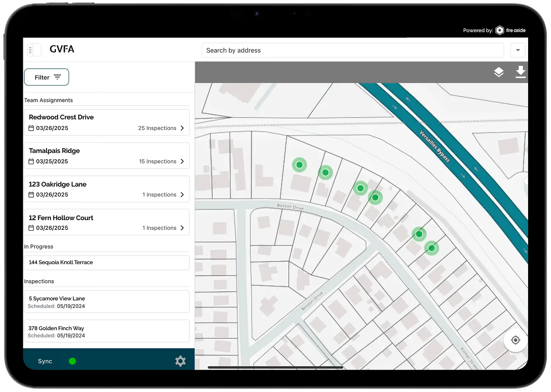Select Tamalpais Ridge title

[54, 151]
